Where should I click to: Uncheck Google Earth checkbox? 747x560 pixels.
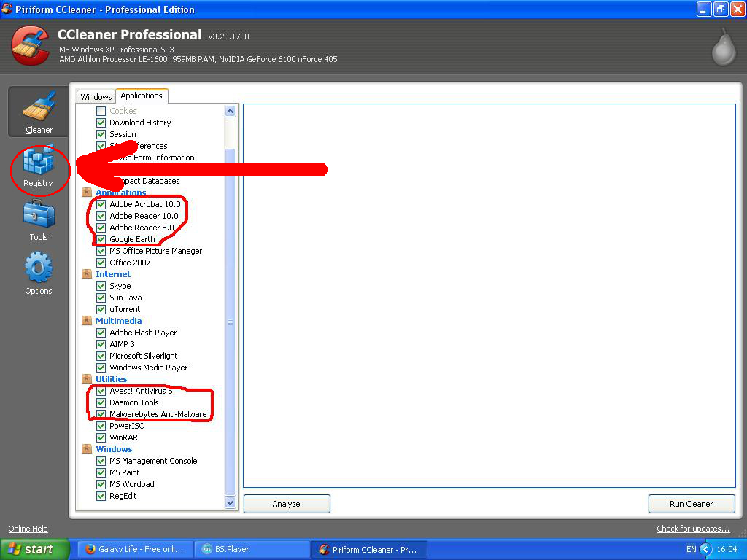tap(101, 239)
